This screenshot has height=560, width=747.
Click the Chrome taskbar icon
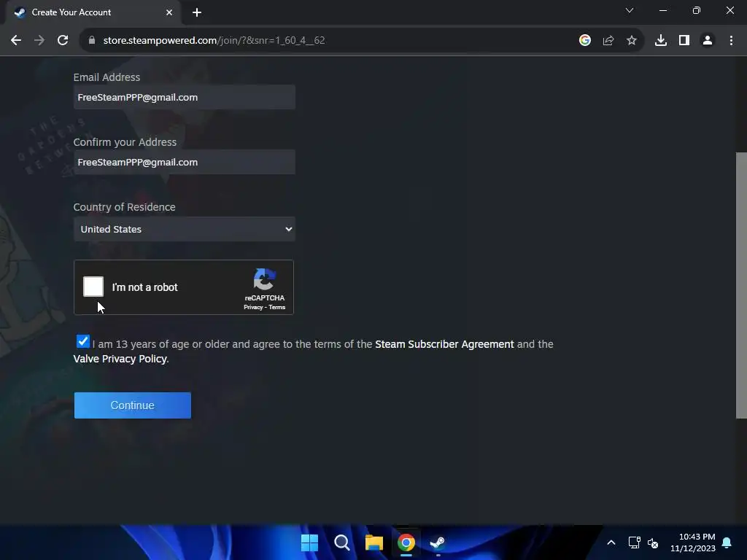pos(406,542)
